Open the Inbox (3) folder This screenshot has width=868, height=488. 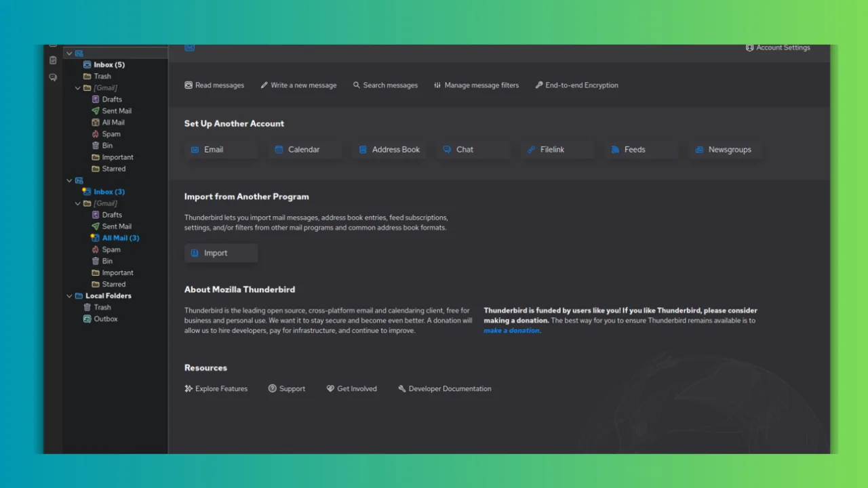click(109, 192)
